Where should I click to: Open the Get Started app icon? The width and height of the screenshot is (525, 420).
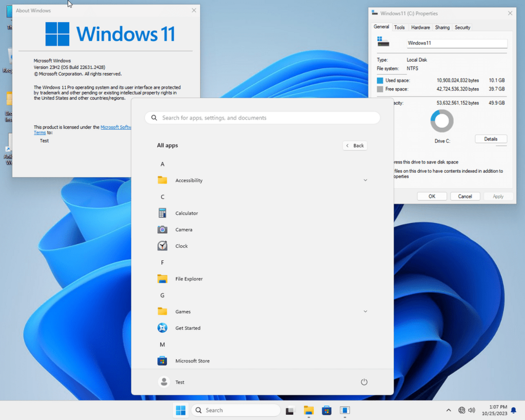(163, 328)
